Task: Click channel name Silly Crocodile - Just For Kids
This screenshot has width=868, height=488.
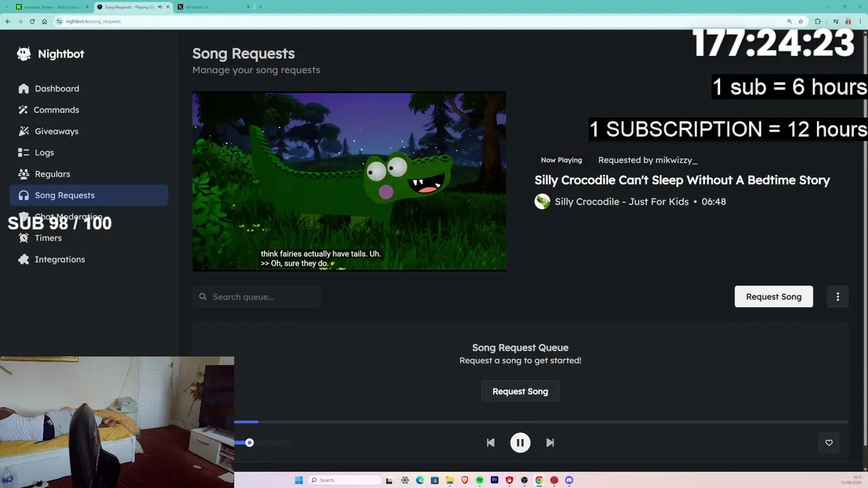Action: (x=622, y=201)
